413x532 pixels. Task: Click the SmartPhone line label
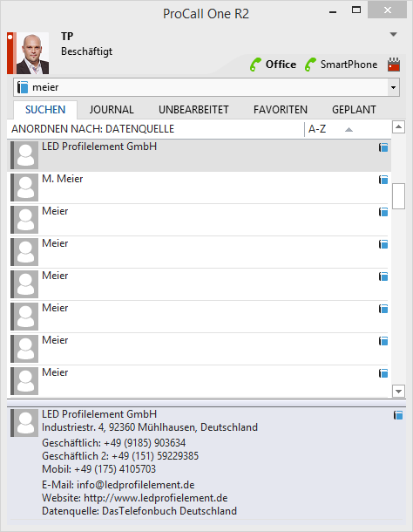[x=349, y=65]
